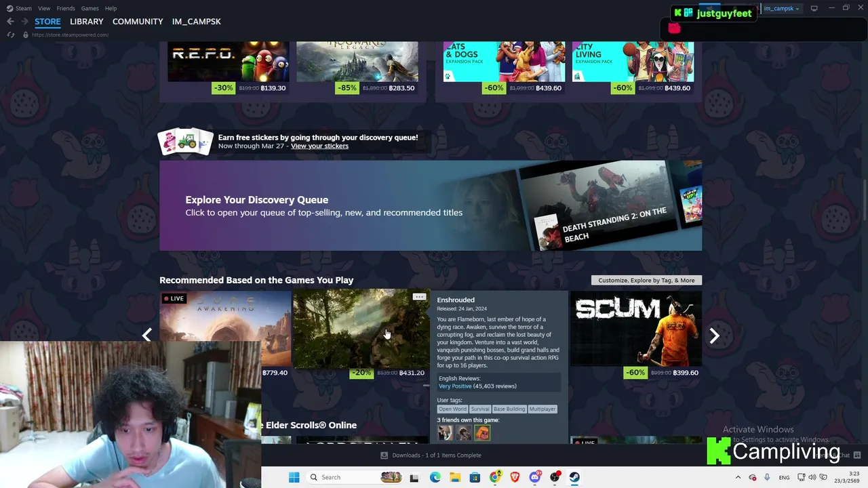868x488 pixels.
Task: Click SCUM -60% price ฿399.60
Action: click(x=662, y=373)
